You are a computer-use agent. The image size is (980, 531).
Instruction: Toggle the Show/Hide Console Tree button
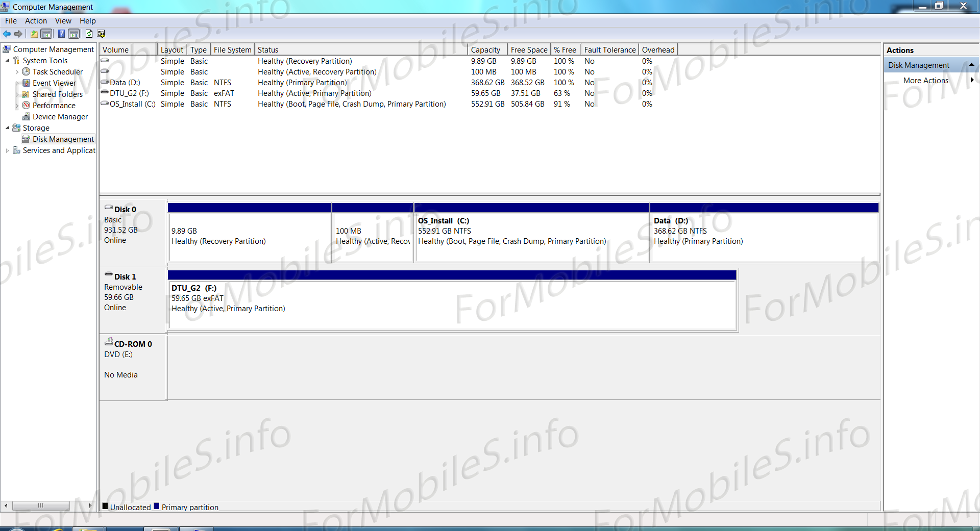tap(46, 34)
